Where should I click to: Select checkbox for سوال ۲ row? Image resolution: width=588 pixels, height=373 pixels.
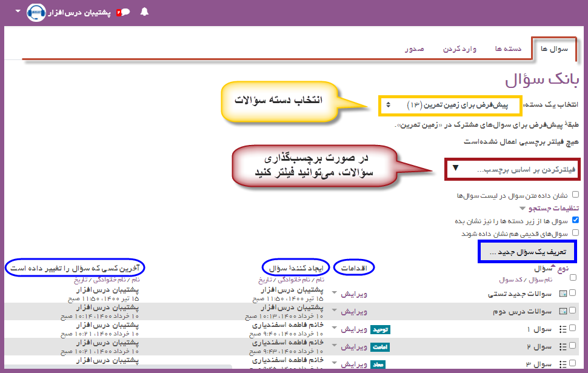572,345
